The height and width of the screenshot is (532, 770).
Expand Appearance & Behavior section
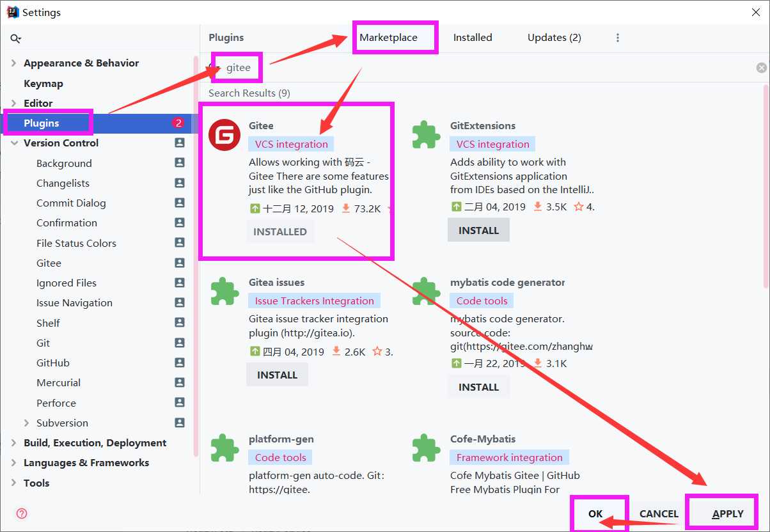click(x=14, y=63)
